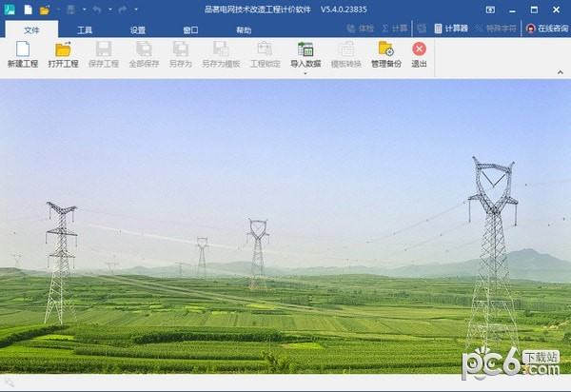Open the 窗口 (Window) tab
The width and height of the screenshot is (571, 392).
point(190,29)
